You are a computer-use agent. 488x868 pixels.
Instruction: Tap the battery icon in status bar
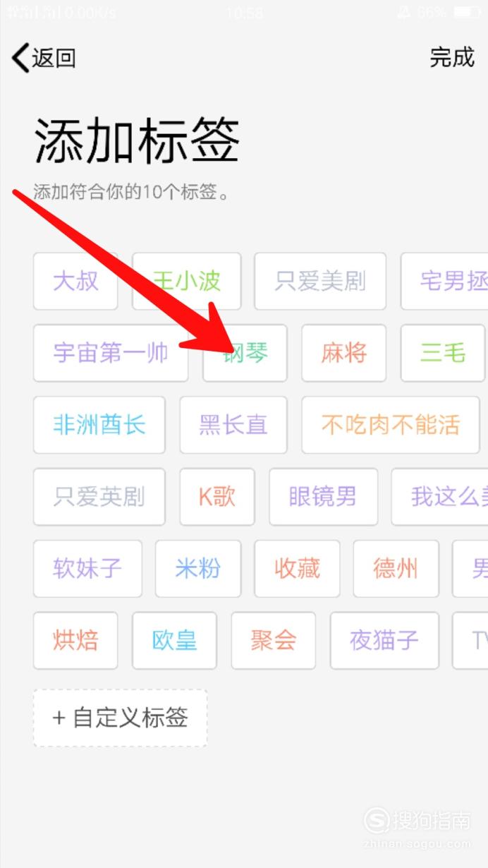click(466, 12)
